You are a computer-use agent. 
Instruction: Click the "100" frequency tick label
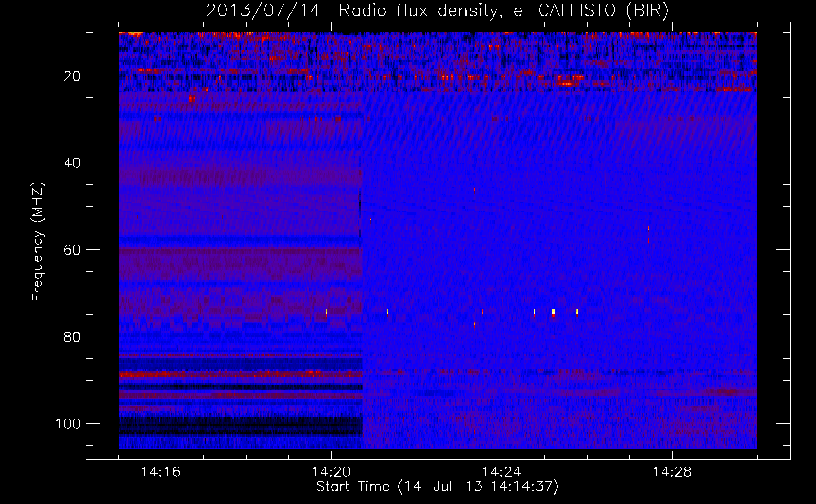pos(68,424)
